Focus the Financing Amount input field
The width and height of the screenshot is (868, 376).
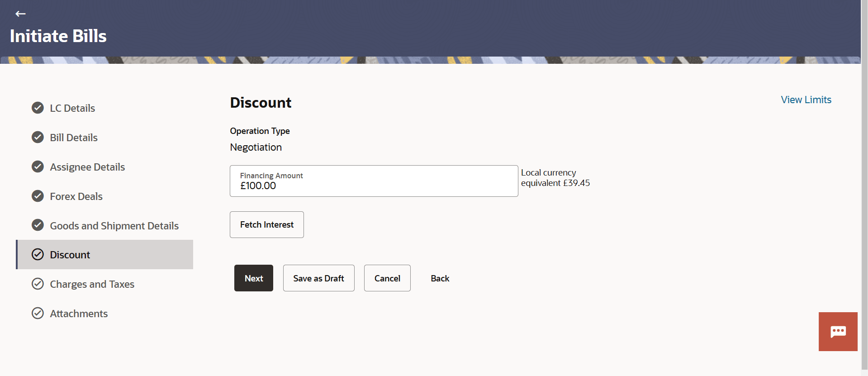tap(374, 181)
